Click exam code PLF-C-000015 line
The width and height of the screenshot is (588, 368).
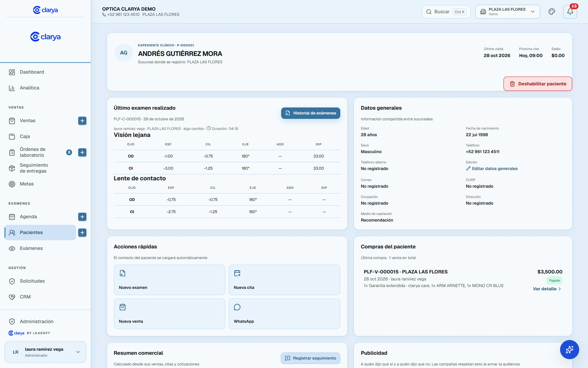coord(149,119)
